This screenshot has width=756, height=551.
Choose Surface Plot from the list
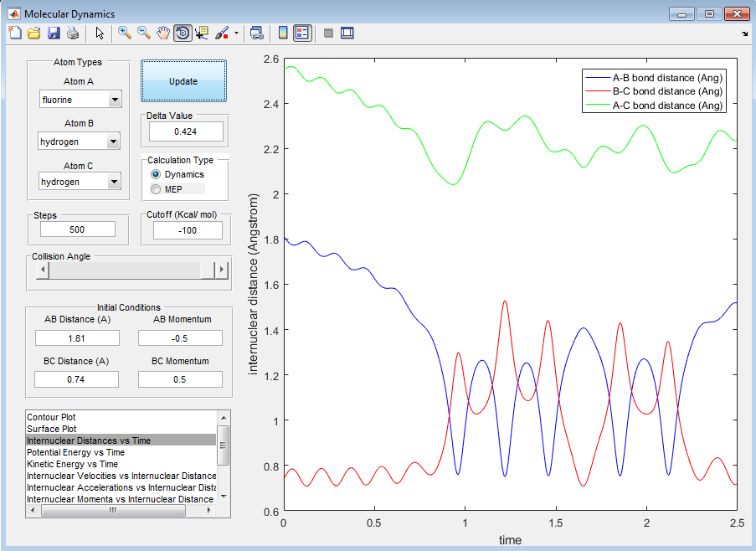[x=52, y=429]
